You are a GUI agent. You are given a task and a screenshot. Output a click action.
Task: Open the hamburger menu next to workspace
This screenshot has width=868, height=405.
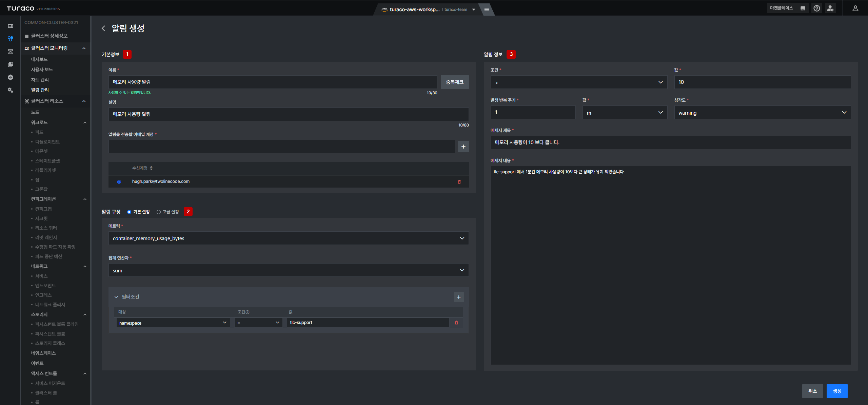pos(487,9)
